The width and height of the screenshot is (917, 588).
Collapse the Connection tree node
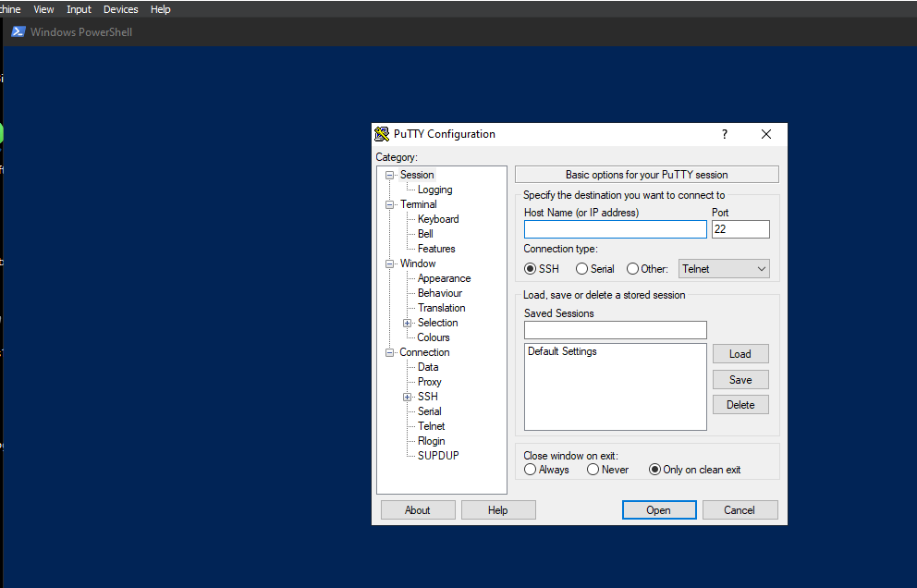[389, 353]
